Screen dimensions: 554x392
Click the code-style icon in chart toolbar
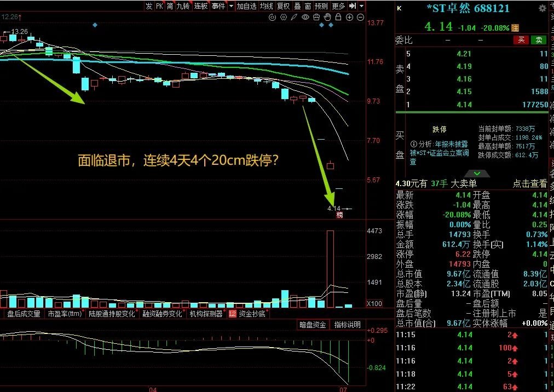272,18
